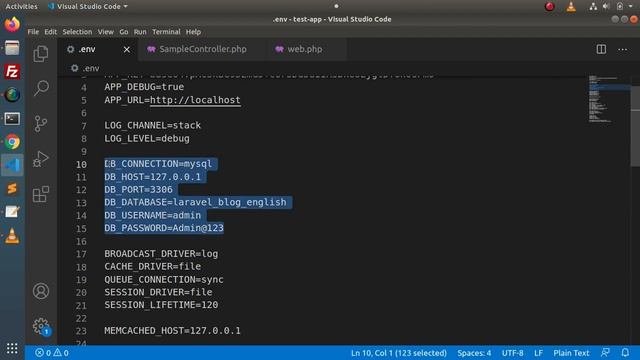Split the editor to the right

[601, 49]
